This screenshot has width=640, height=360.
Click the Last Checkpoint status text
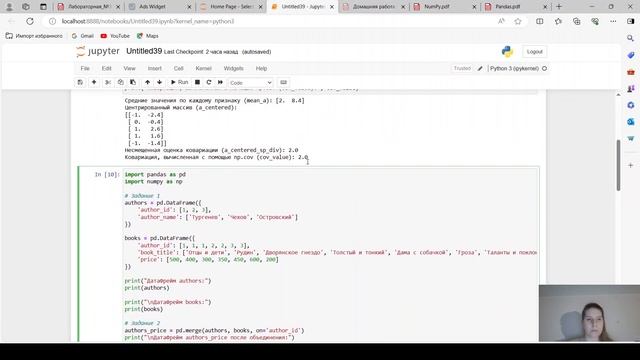click(x=201, y=52)
